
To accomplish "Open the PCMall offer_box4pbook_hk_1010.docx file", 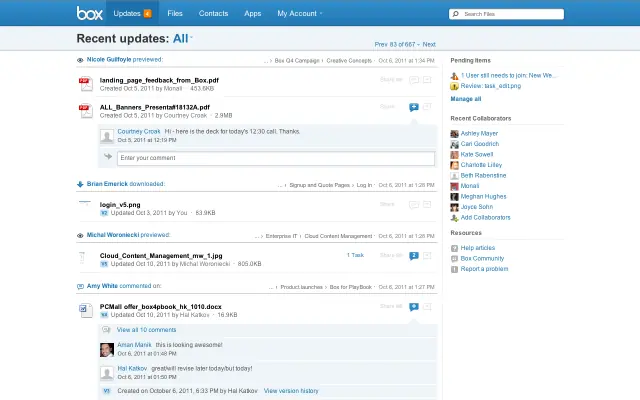I will point(161,307).
